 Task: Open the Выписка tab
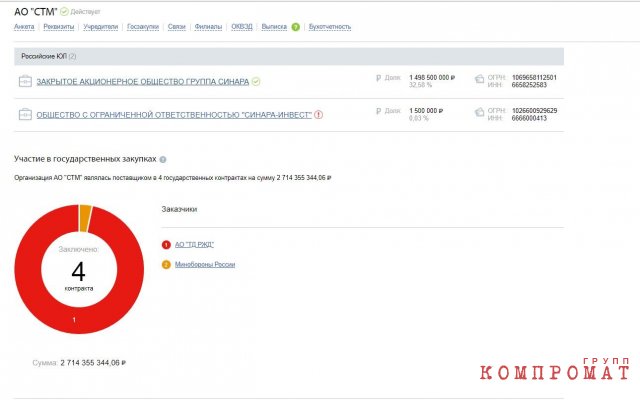274,27
